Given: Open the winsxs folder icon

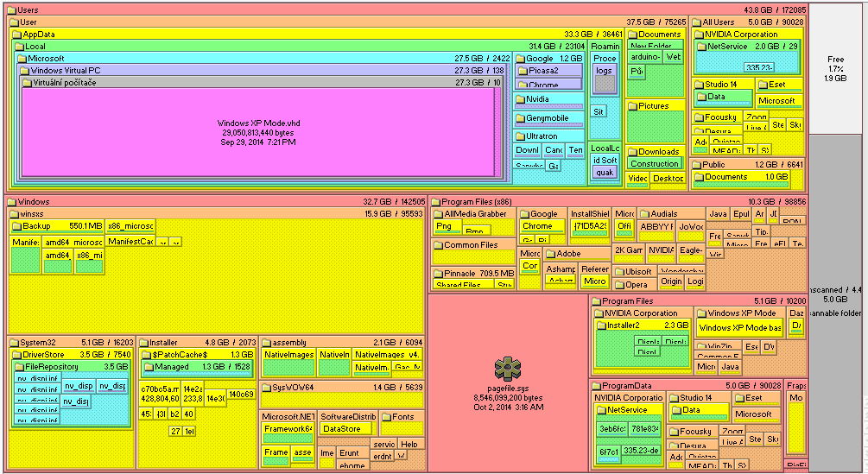Looking at the screenshot, I should click(x=14, y=214).
